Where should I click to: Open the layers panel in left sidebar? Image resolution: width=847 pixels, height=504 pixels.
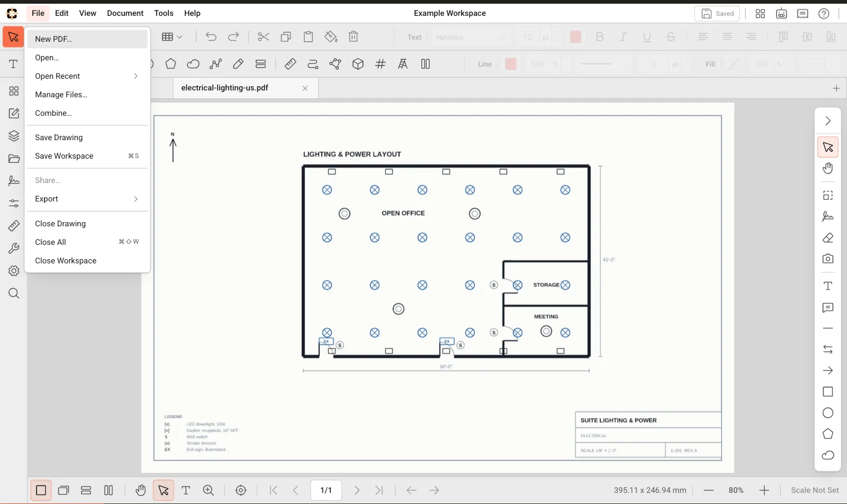click(x=14, y=136)
